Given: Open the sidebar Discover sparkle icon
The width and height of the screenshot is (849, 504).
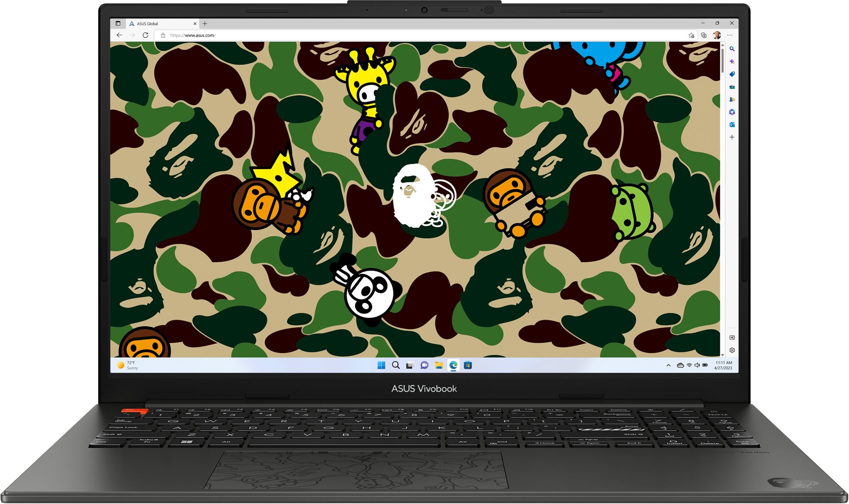Looking at the screenshot, I should [732, 62].
